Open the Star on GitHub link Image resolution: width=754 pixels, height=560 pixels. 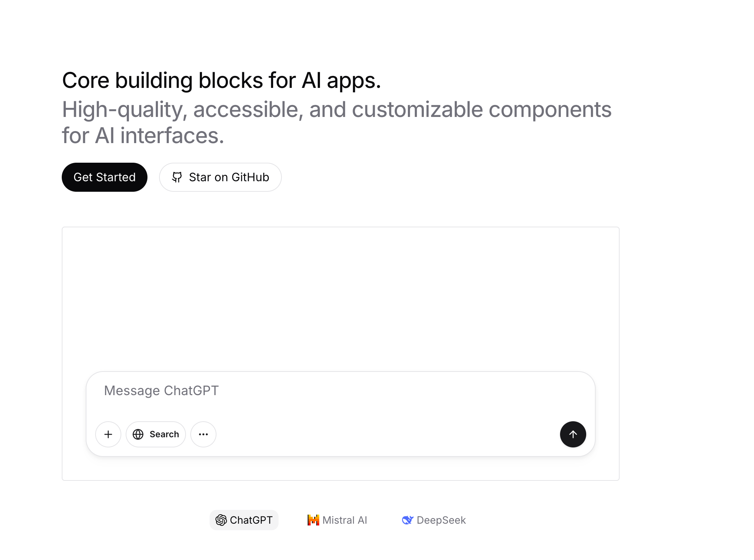[x=220, y=177]
